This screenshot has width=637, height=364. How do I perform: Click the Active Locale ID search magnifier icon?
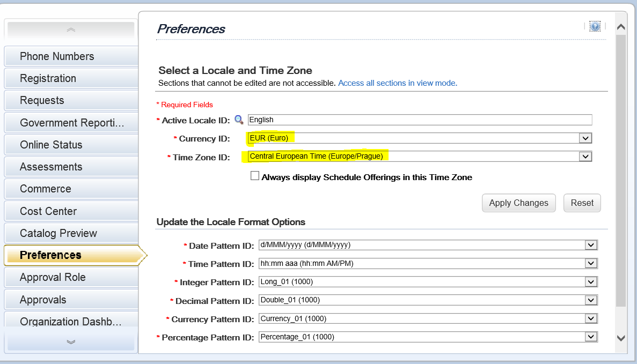[x=239, y=120]
